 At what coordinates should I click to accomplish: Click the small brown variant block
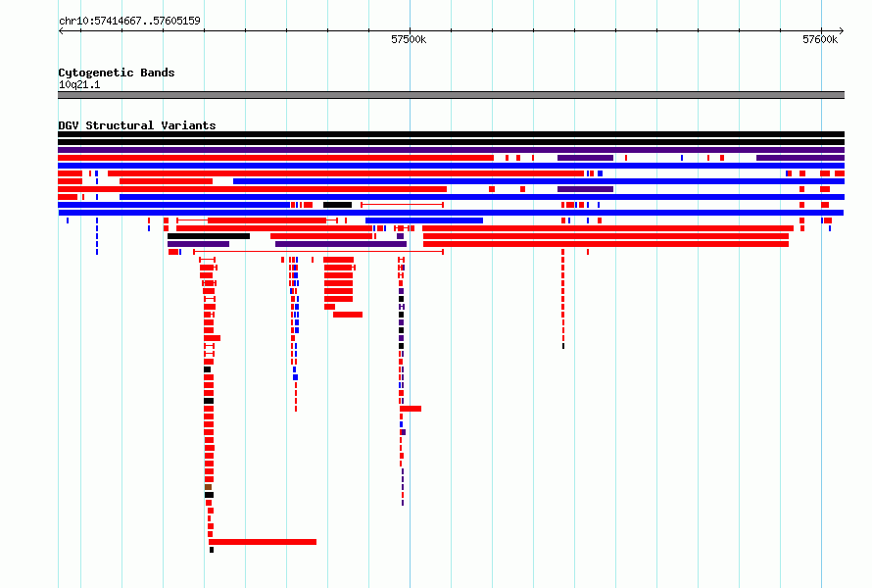208,487
